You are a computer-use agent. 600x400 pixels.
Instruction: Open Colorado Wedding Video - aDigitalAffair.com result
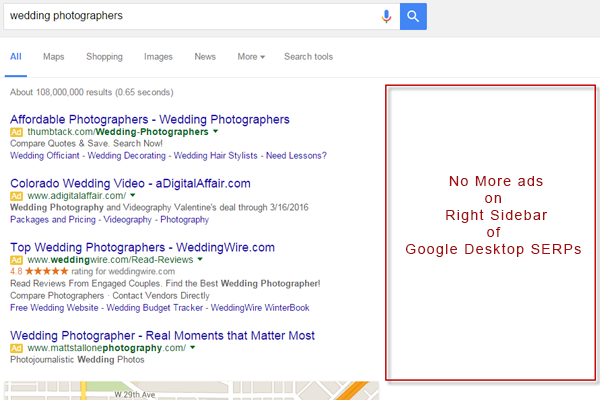[130, 183]
